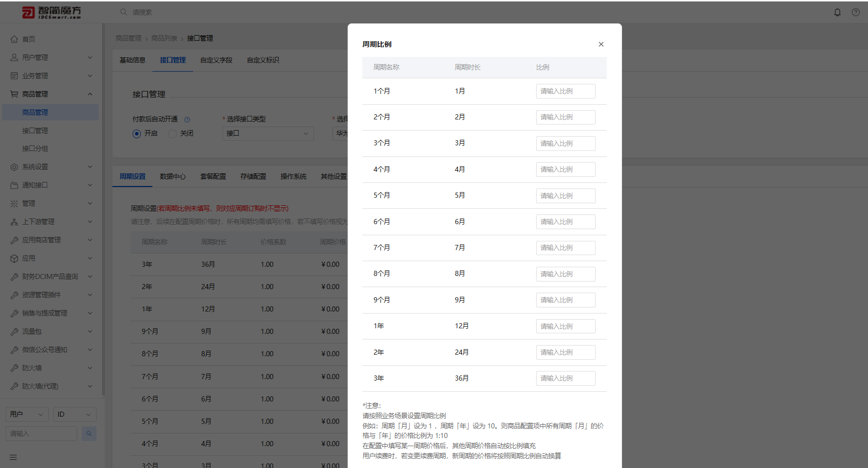Click the 系统设置 gear icon
The image size is (868, 468).
[14, 167]
